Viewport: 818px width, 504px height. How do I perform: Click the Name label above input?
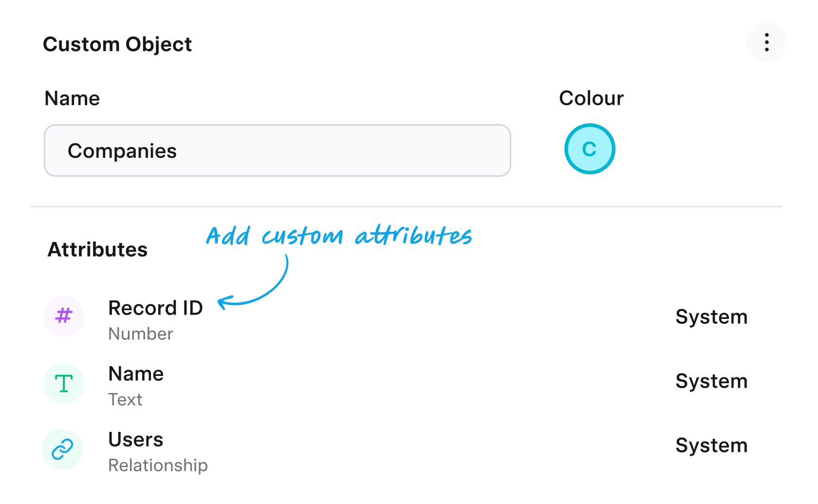72,98
